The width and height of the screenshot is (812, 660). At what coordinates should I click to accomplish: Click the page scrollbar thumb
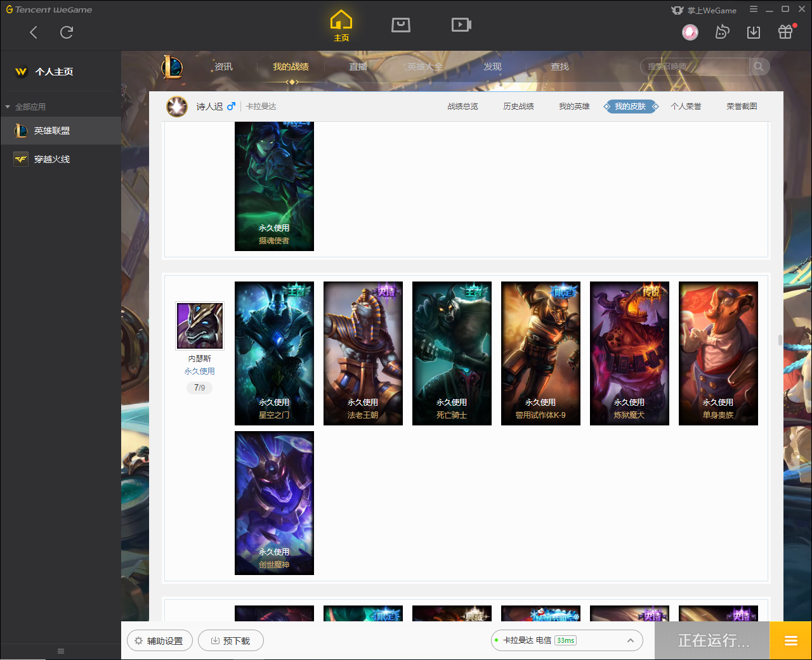click(780, 340)
